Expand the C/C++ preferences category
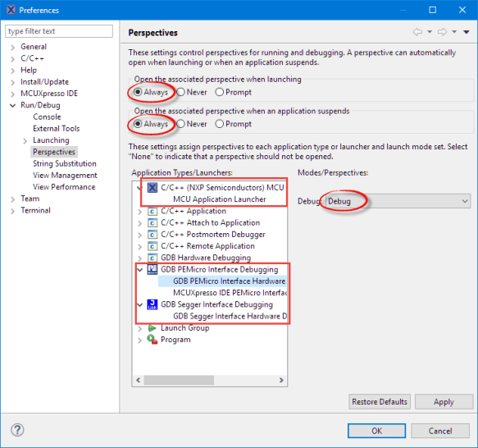This screenshot has width=478, height=448. pos(12,59)
